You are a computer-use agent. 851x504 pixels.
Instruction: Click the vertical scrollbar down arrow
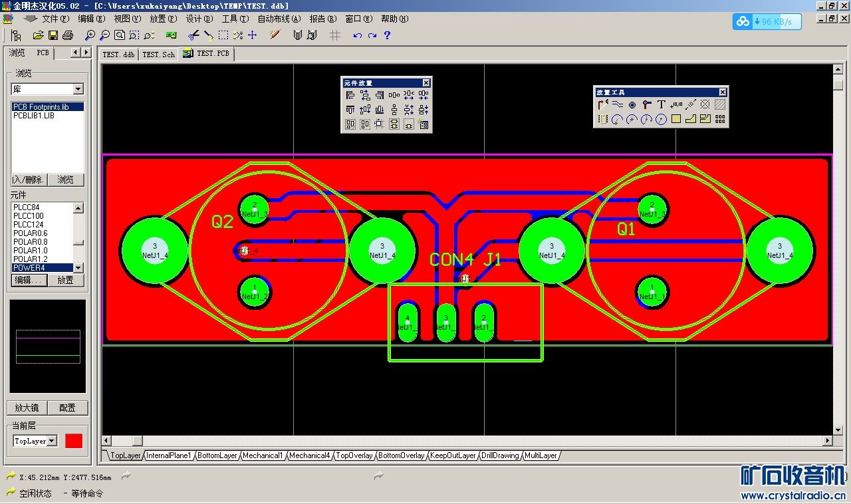click(838, 430)
